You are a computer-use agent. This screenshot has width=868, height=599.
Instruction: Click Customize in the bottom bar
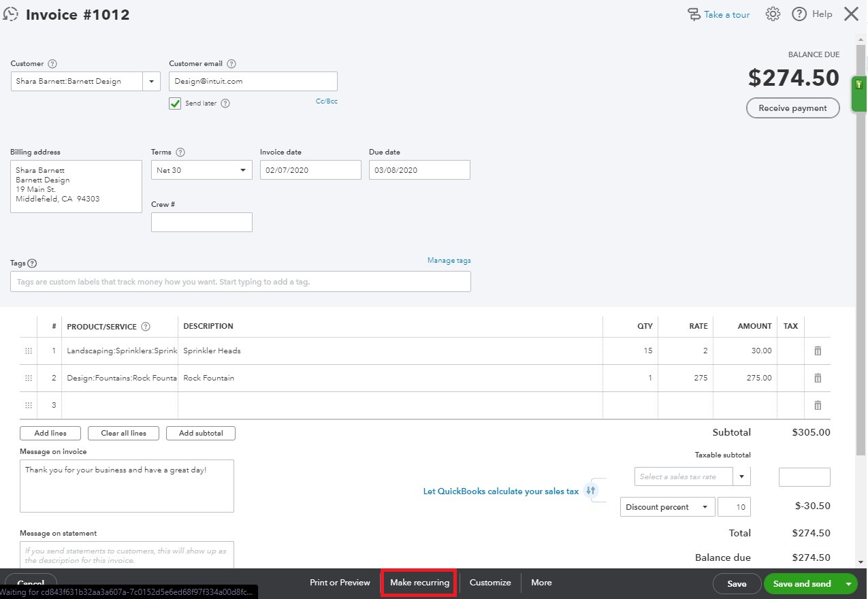(x=489, y=583)
